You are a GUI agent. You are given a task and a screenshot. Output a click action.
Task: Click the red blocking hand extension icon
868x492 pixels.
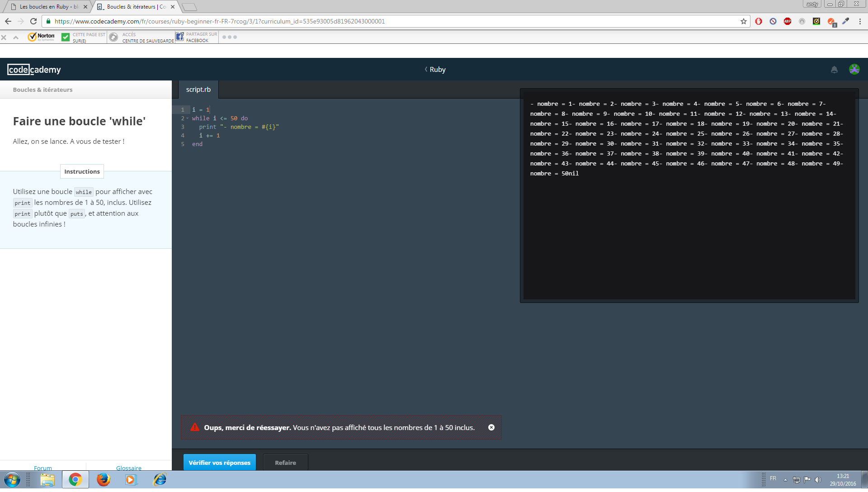tap(759, 21)
